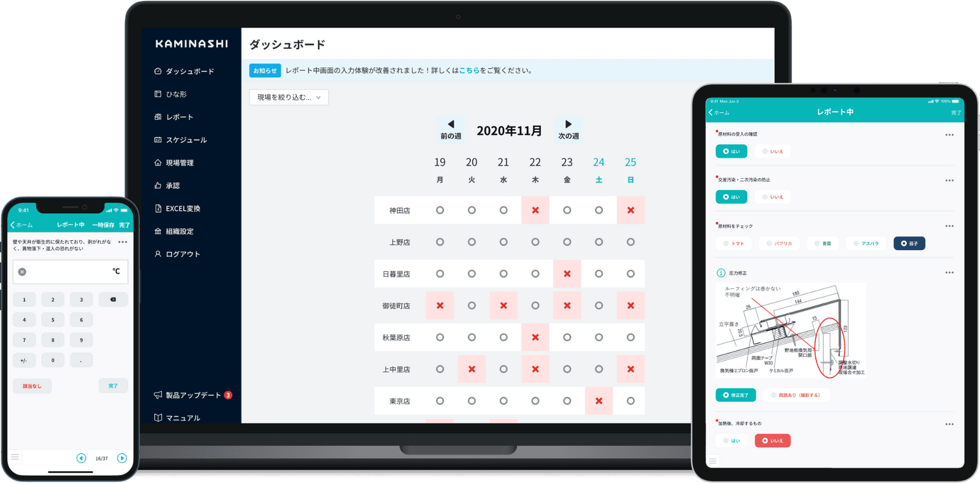Click the スケジュール calendar icon in sidebar

158,139
